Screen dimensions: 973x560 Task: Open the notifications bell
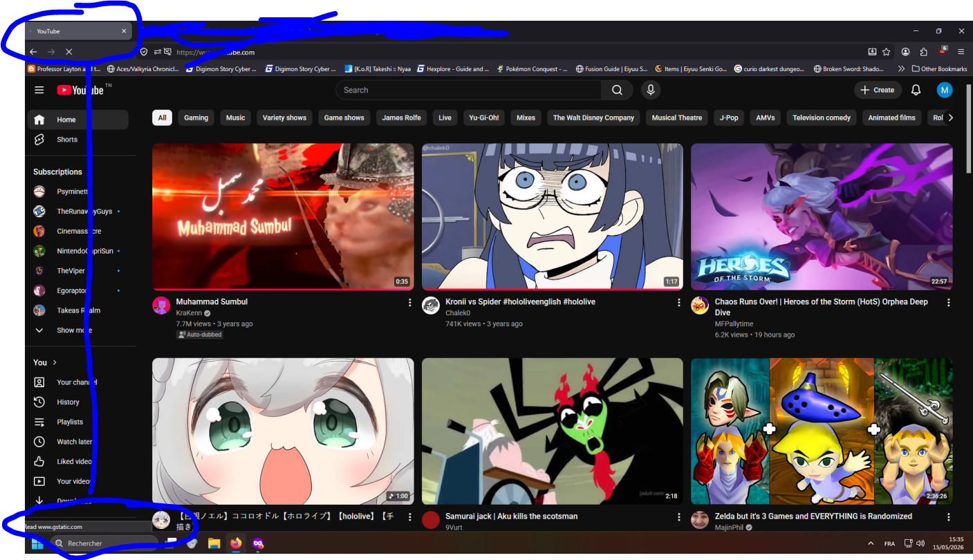click(916, 90)
